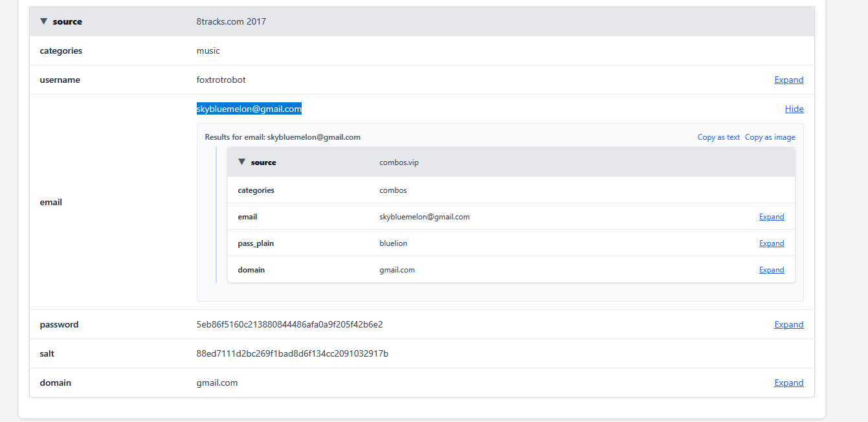Expand the nested domain row
This screenshot has height=422, width=868.
(771, 270)
